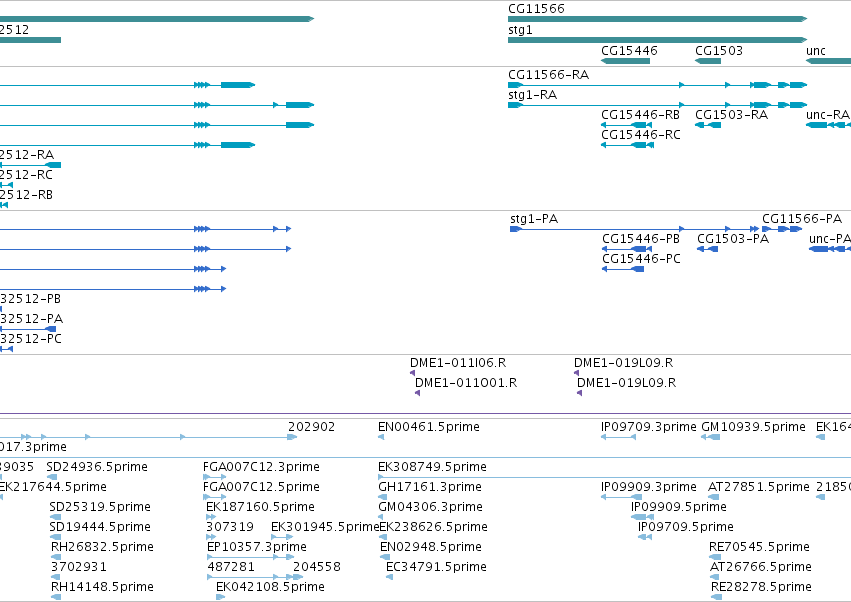Select EST 202902 feature
The width and height of the screenshot is (851, 602).
point(292,437)
